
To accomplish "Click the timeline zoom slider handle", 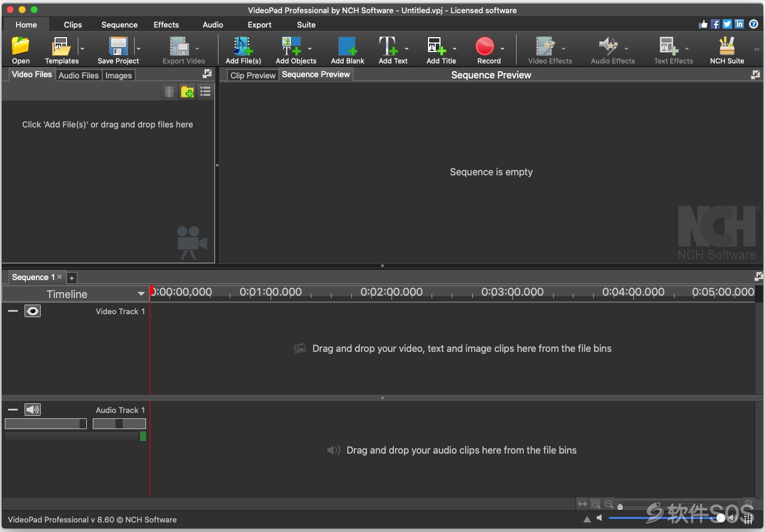I will (620, 506).
